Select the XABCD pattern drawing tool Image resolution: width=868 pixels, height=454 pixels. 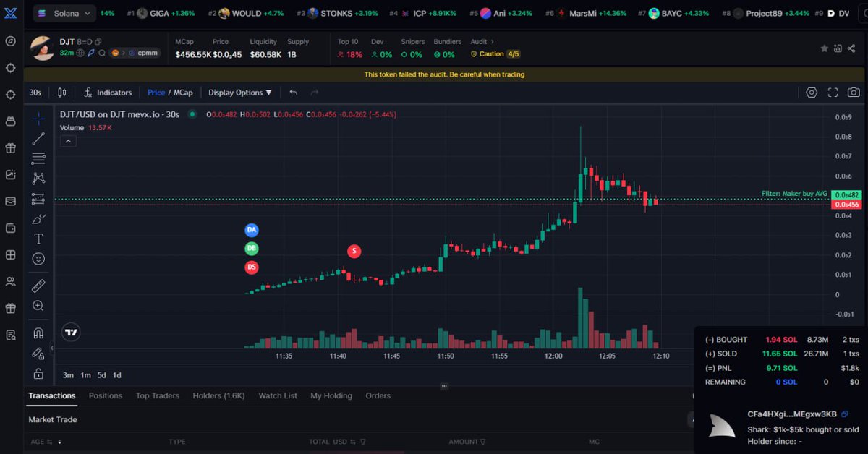[38, 179]
